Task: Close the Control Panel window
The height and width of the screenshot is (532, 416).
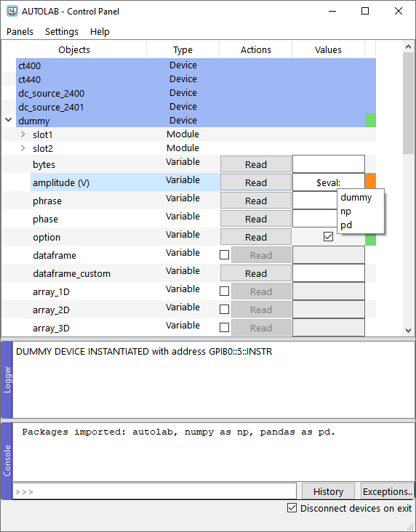Action: (399, 11)
